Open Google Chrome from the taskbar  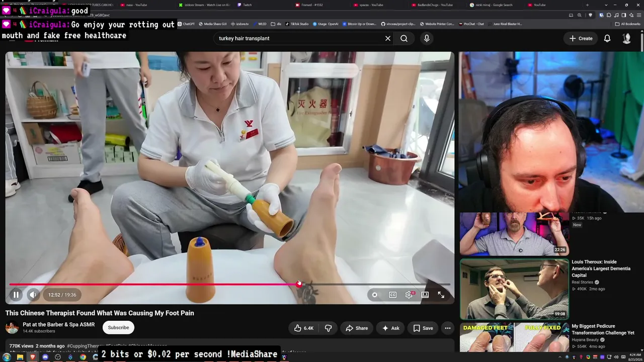pos(83,357)
